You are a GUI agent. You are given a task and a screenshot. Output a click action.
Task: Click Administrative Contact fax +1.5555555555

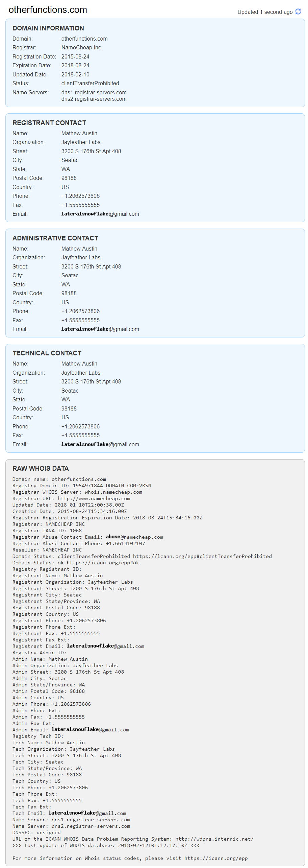(80, 320)
